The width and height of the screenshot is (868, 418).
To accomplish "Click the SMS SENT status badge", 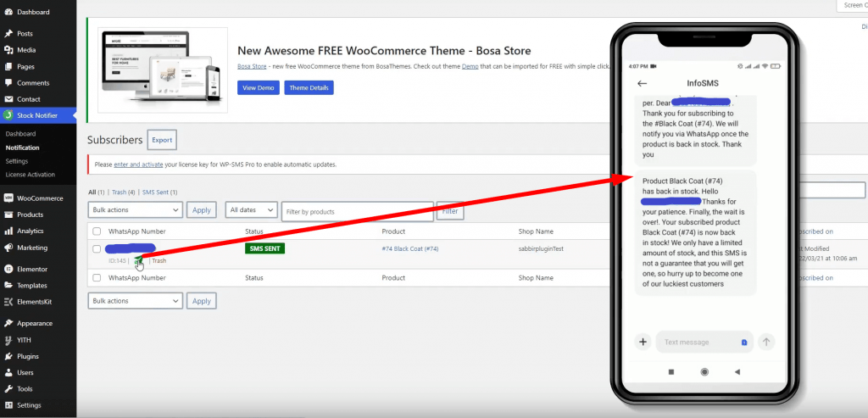I will 264,249.
